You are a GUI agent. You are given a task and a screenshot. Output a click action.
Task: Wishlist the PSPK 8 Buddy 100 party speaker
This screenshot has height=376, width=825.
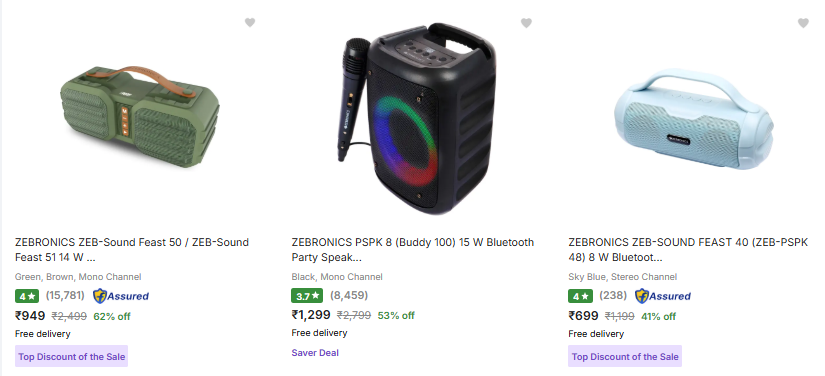coord(526,23)
